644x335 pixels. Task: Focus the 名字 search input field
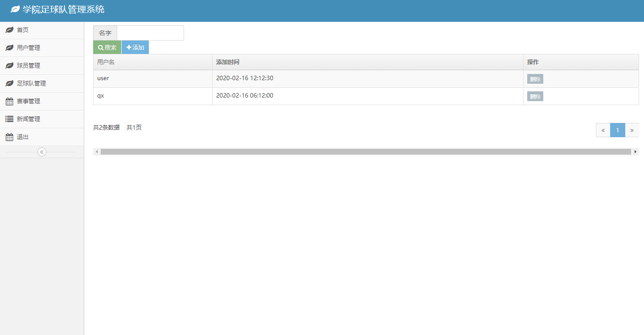tap(150, 33)
